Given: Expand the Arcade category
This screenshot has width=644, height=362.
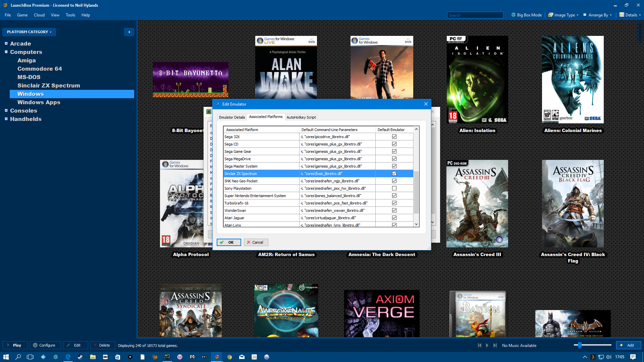Looking at the screenshot, I should 6,44.
